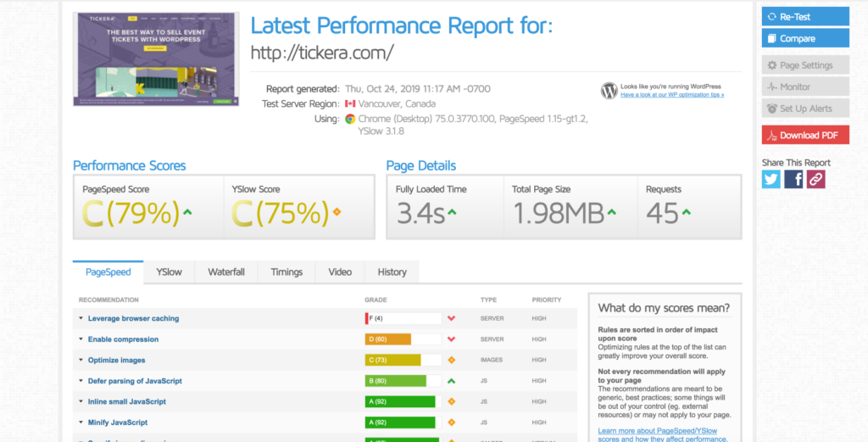Click the B (80) grade bar

tap(403, 381)
